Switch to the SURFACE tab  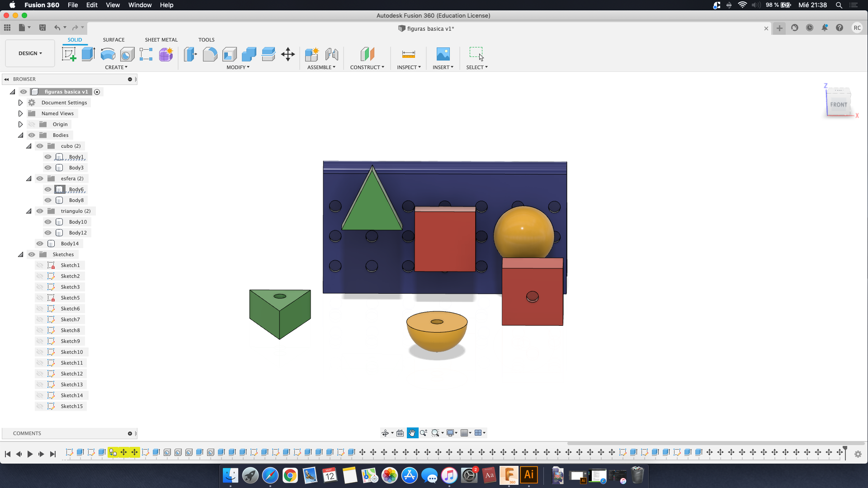113,40
